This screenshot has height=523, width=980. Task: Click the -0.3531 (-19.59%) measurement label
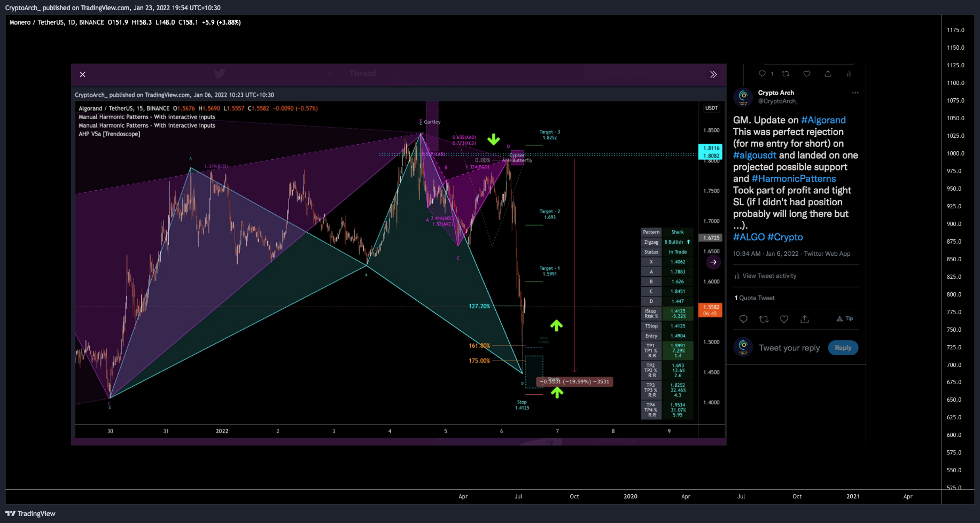(x=574, y=381)
